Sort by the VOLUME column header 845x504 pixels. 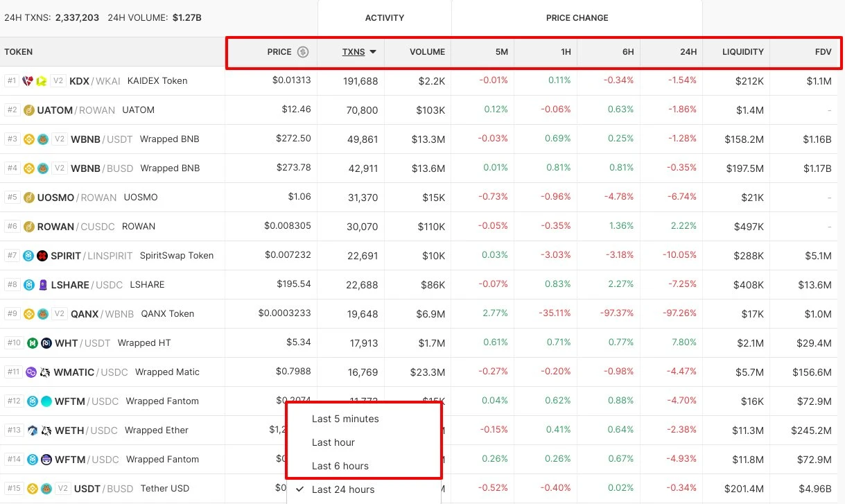point(427,52)
